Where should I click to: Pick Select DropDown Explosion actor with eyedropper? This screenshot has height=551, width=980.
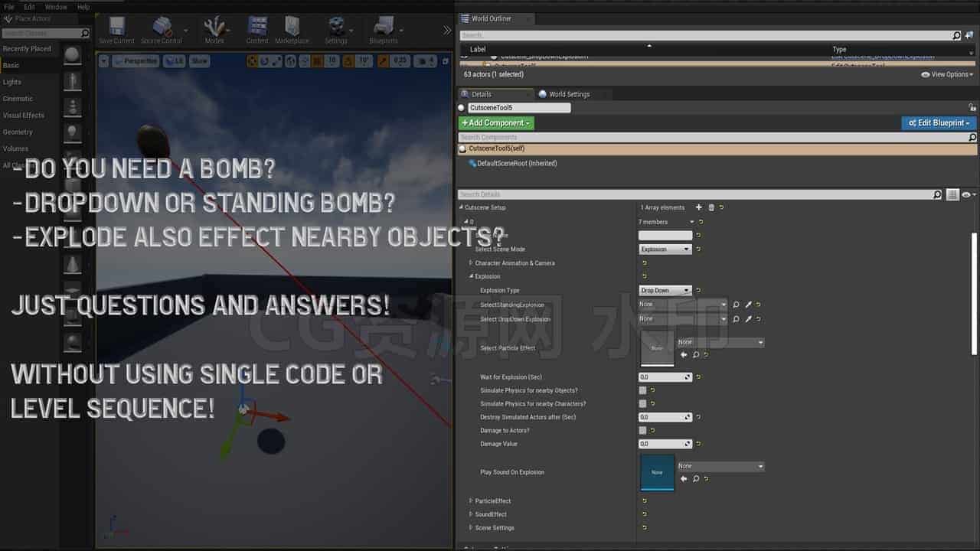coord(748,319)
